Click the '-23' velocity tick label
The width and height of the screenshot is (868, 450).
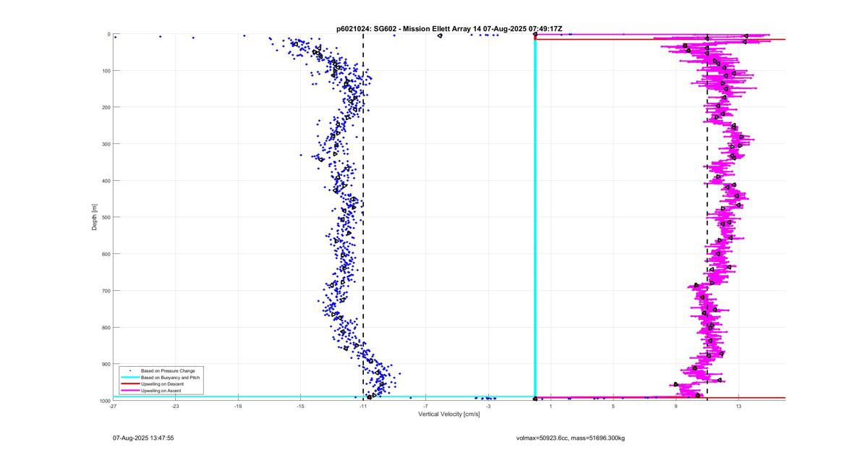175,407
